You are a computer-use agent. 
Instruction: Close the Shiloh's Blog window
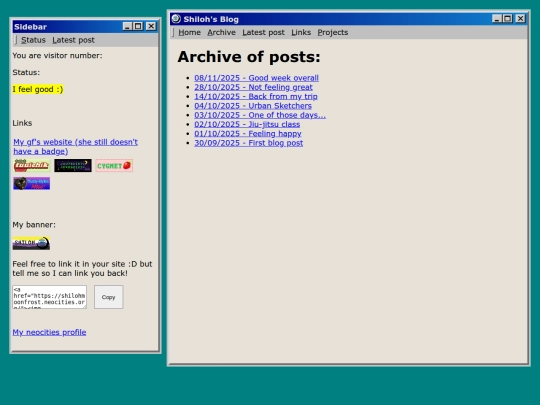tap(520, 19)
